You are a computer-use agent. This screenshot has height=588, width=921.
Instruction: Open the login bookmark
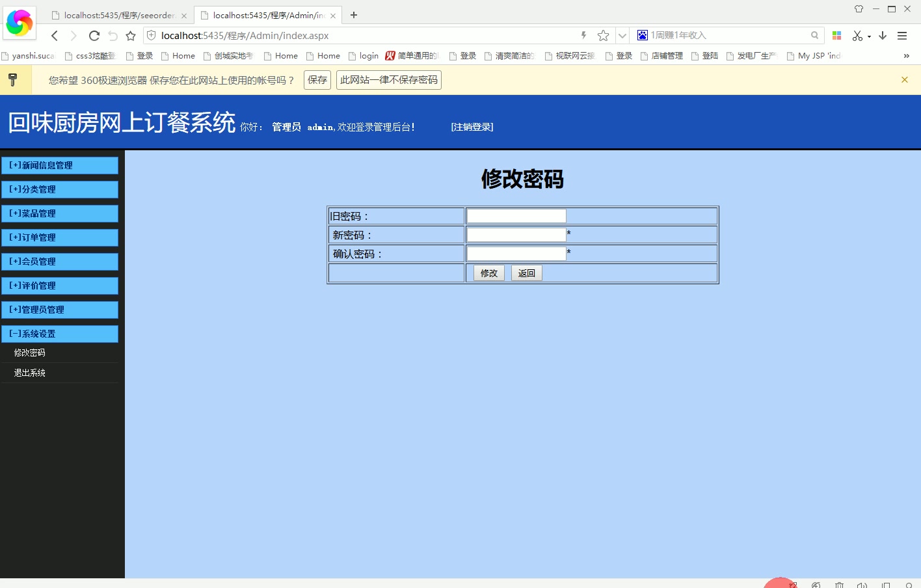[x=364, y=56]
